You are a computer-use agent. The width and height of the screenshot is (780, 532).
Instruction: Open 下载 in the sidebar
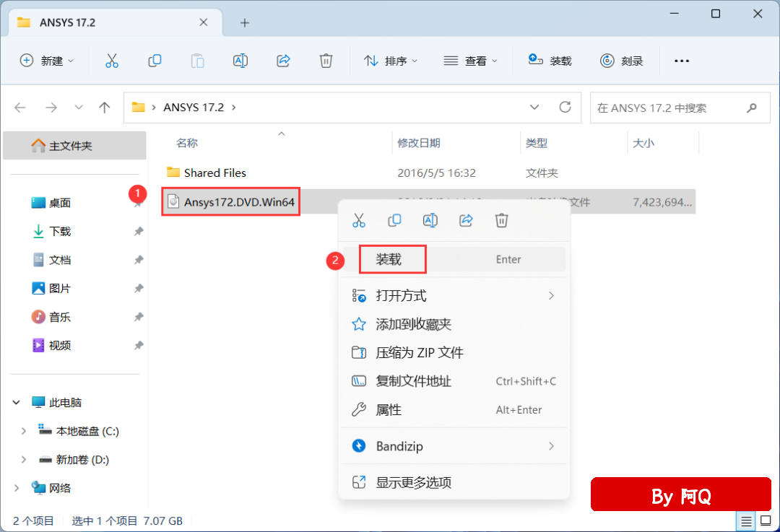(60, 231)
